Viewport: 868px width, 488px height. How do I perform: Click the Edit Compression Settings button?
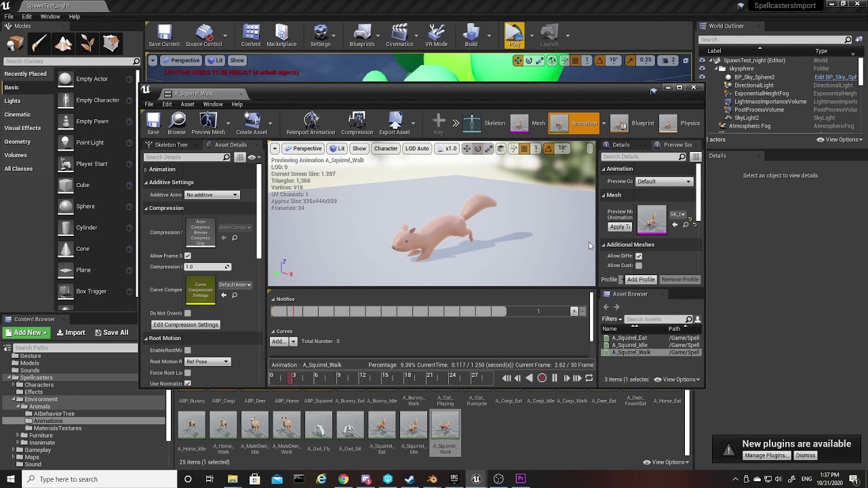pyautogui.click(x=186, y=325)
